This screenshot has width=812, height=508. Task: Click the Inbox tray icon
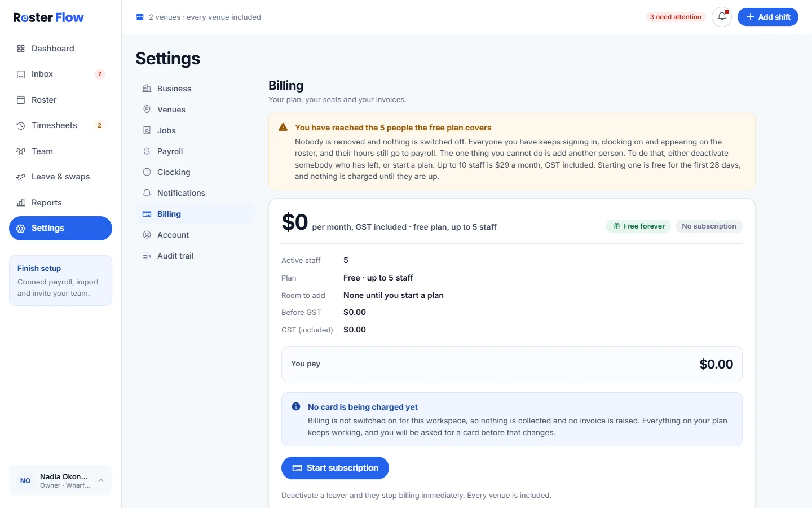click(21, 74)
